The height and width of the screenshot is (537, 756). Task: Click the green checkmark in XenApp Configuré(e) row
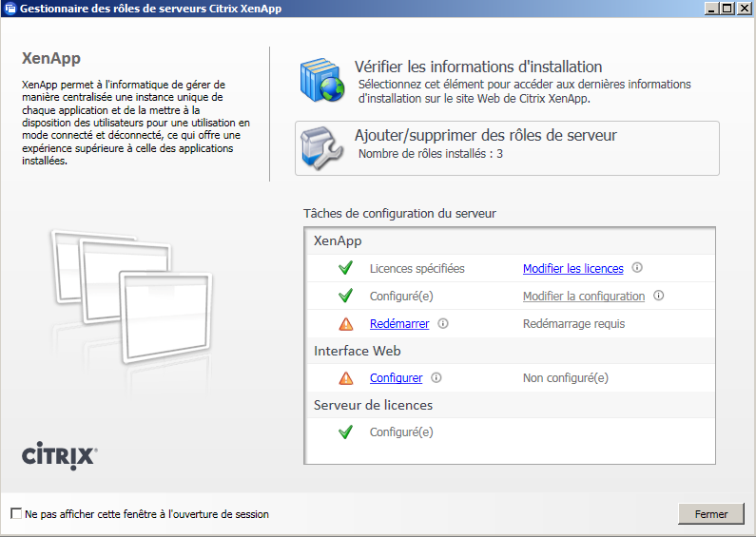point(346,295)
